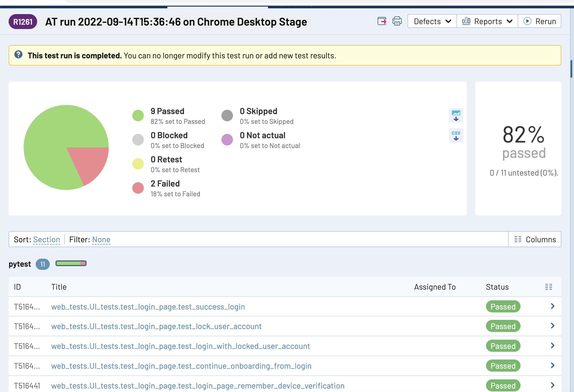Click the Passed status of test_success_login

503,307
